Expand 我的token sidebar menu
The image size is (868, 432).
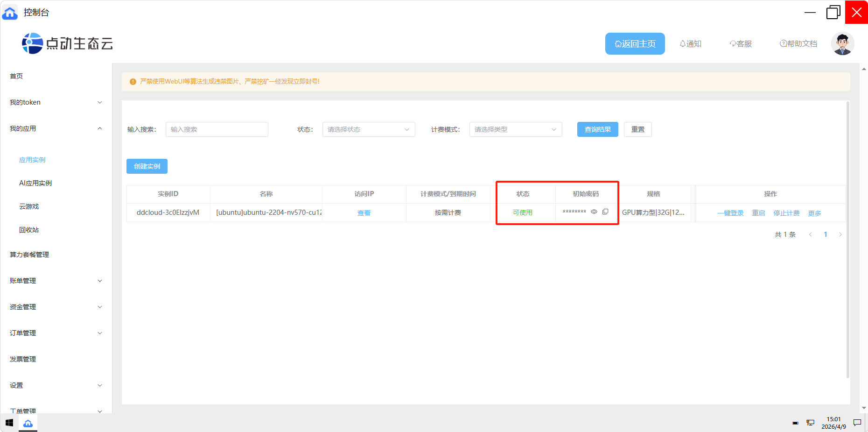(x=56, y=102)
